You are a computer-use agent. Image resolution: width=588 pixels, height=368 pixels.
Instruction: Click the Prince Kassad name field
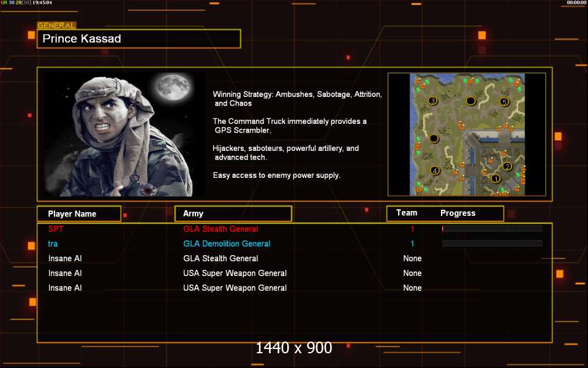[139, 39]
